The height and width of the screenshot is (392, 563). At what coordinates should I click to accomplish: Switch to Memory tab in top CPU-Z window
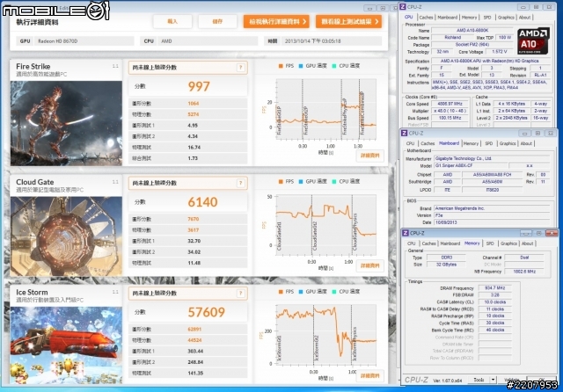tap(469, 18)
